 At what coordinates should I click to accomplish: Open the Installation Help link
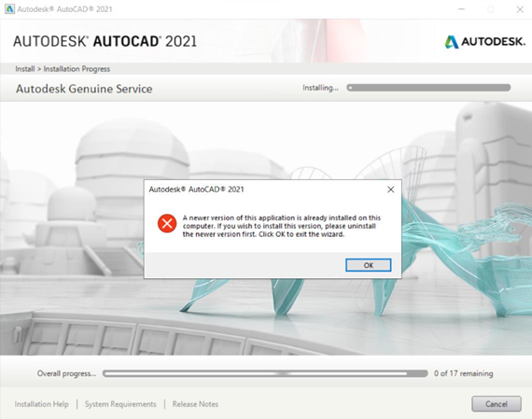[41, 404]
